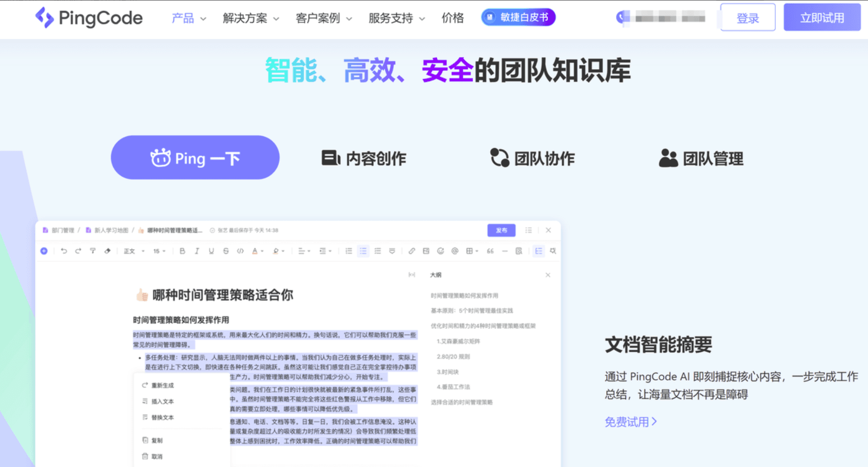The image size is (868, 467).
Task: Click the blue plus insert icon in editor toolbar
Action: click(44, 251)
